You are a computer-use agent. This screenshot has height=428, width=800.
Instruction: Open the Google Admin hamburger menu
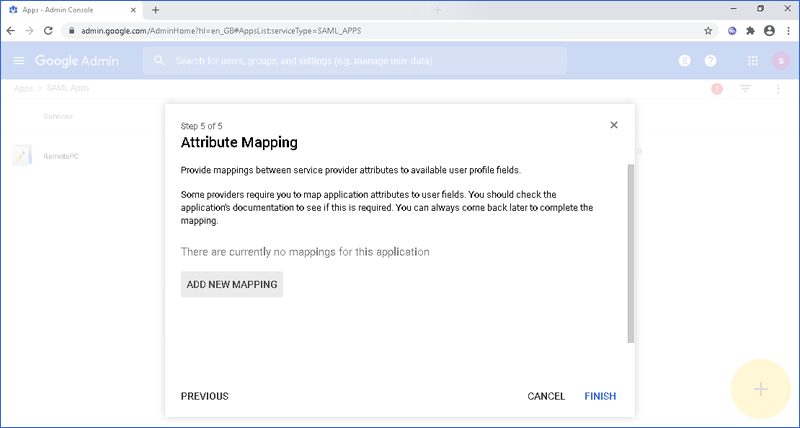[x=18, y=61]
